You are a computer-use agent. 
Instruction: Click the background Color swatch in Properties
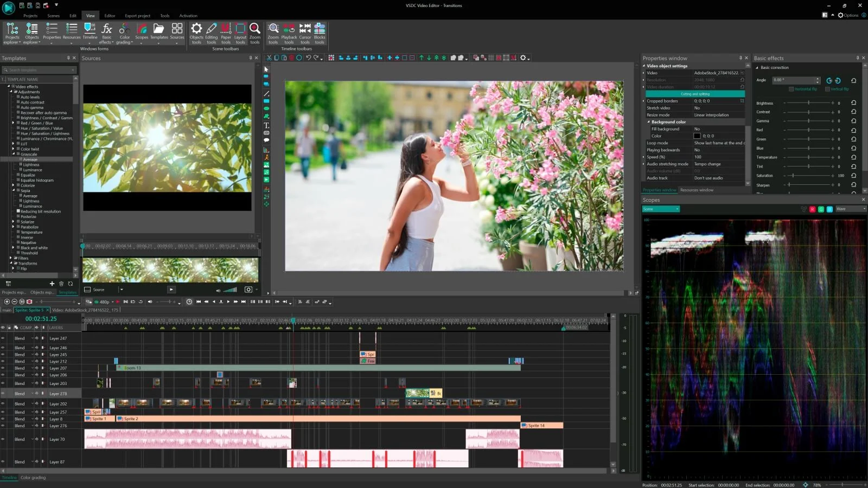click(x=697, y=136)
